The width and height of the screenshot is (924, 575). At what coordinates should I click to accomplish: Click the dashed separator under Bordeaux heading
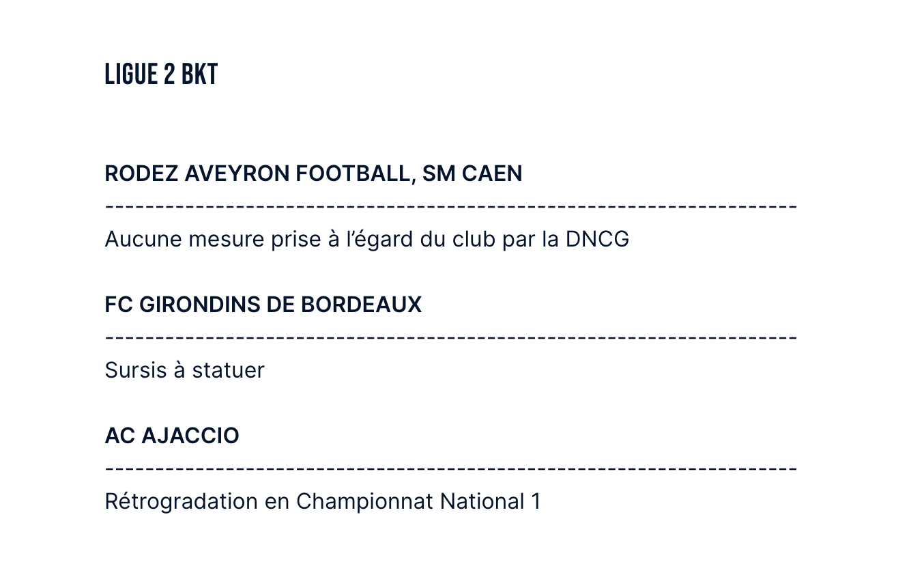point(451,337)
